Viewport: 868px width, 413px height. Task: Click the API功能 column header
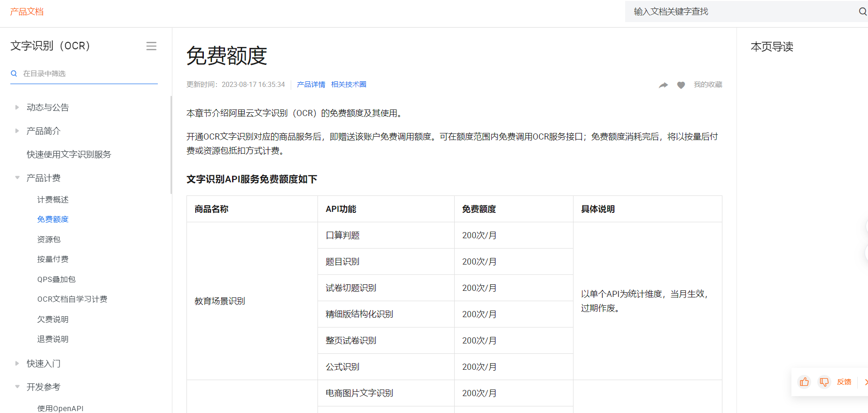tap(386, 209)
